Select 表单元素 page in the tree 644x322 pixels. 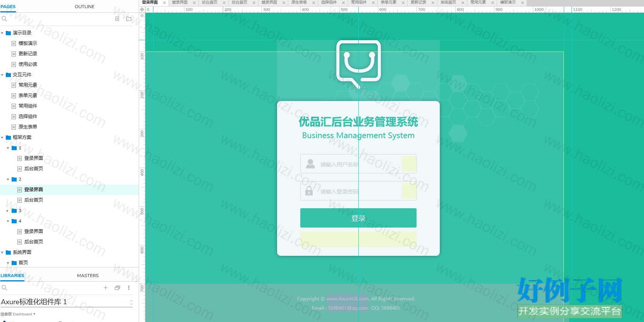click(28, 96)
